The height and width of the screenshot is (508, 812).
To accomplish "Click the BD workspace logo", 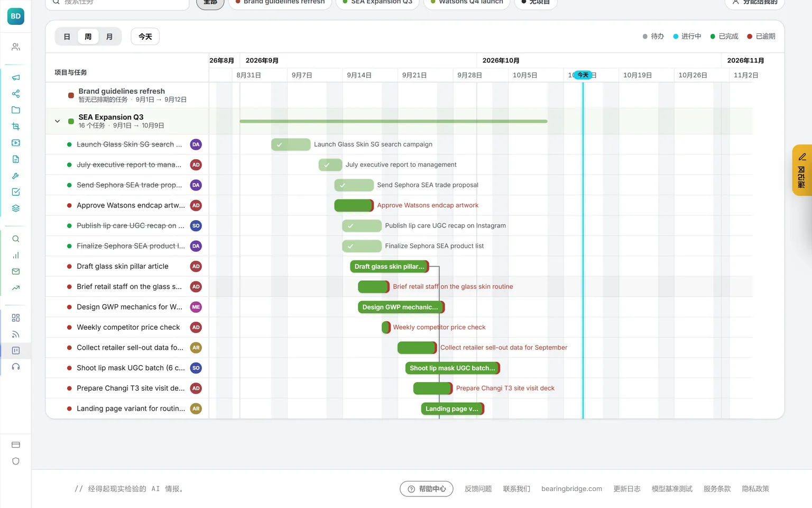I will pyautogui.click(x=16, y=16).
